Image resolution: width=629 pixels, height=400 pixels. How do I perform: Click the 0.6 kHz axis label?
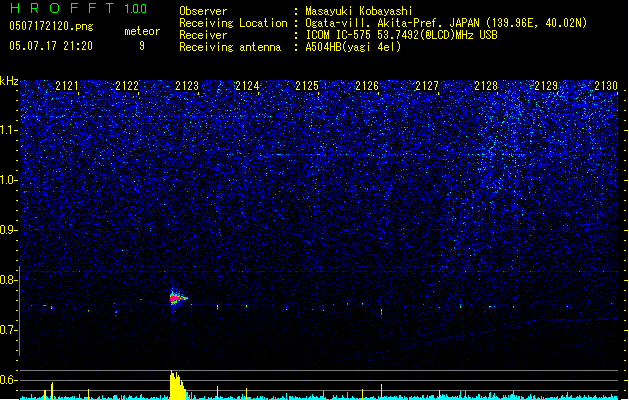click(x=9, y=380)
